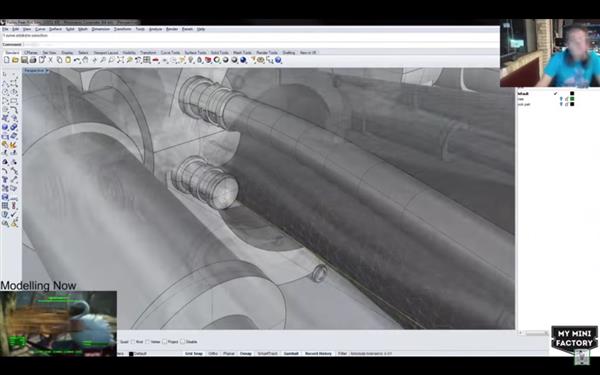Toggle the Record History status bar button
This screenshot has height=375, width=600.
click(318, 354)
